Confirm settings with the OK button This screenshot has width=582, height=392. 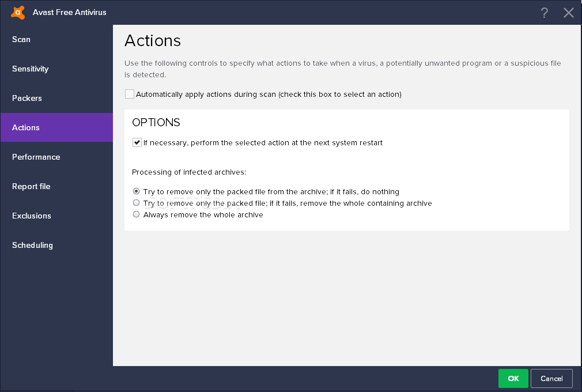[513, 378]
